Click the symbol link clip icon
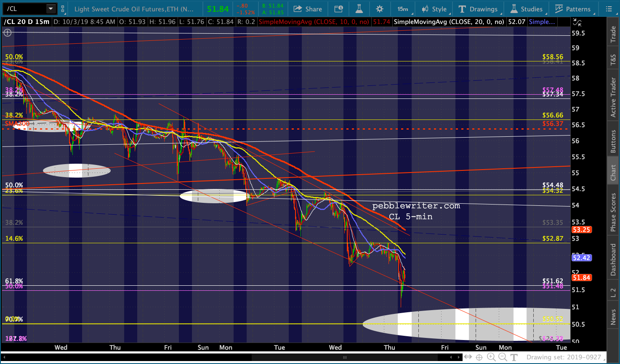The width and height of the screenshot is (620, 364). click(x=63, y=9)
